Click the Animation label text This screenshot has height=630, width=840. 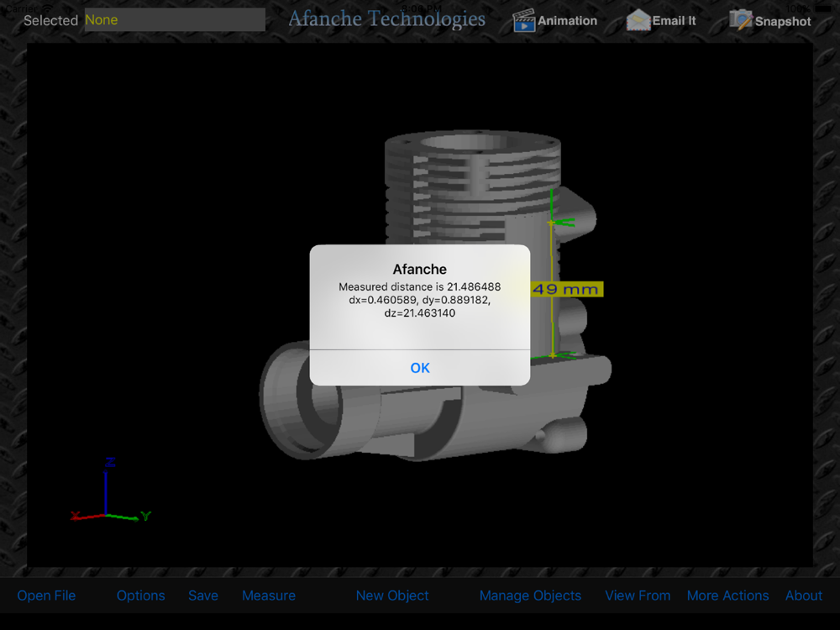[x=567, y=21]
